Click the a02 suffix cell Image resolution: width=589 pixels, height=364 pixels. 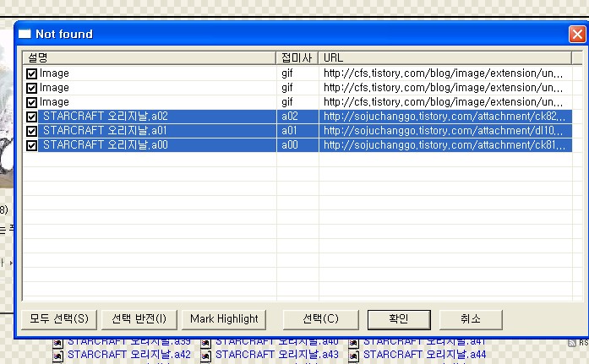coord(297,117)
